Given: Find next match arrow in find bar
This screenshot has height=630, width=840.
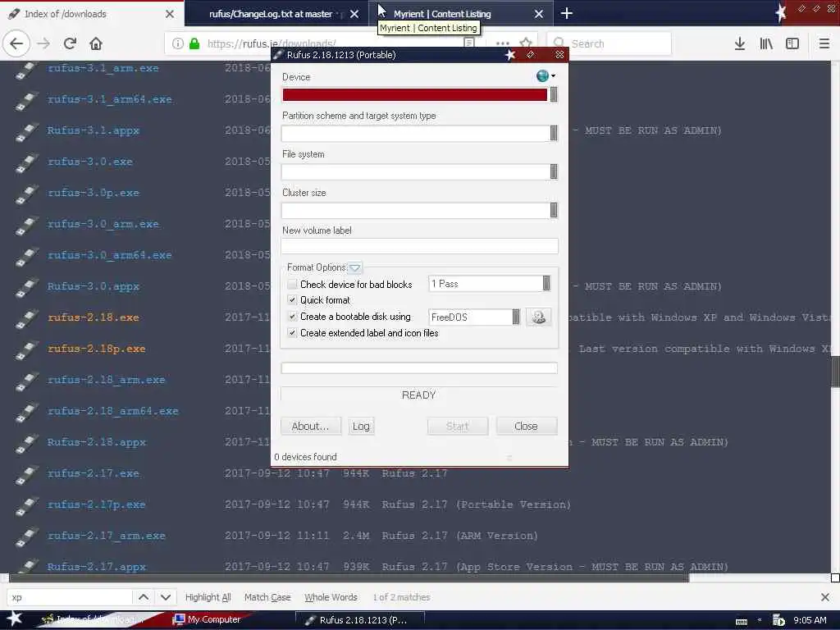Looking at the screenshot, I should [166, 597].
